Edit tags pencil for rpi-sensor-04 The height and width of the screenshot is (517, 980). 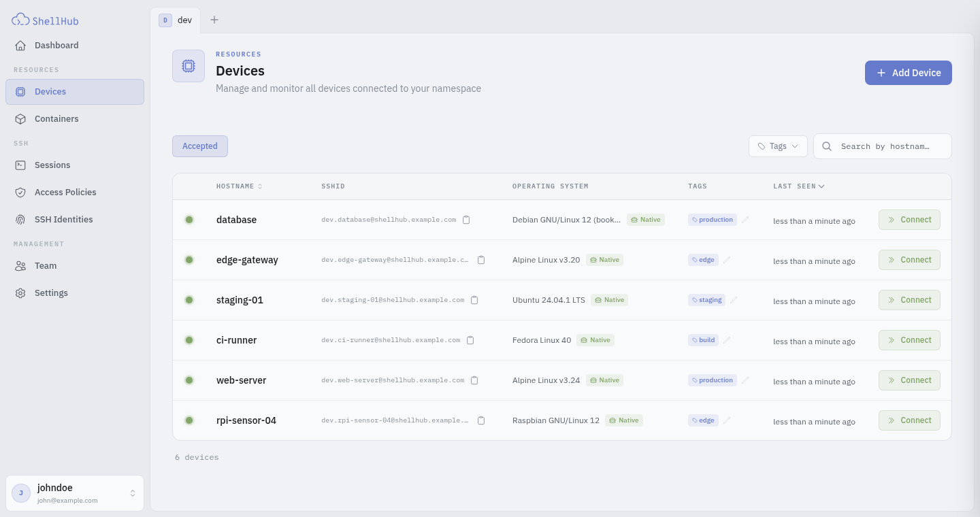point(727,420)
